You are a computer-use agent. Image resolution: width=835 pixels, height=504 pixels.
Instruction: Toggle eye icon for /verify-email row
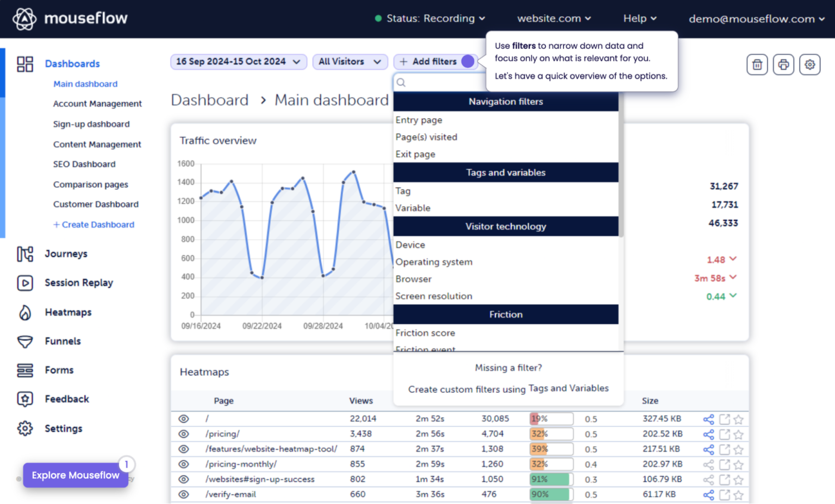pos(184,495)
